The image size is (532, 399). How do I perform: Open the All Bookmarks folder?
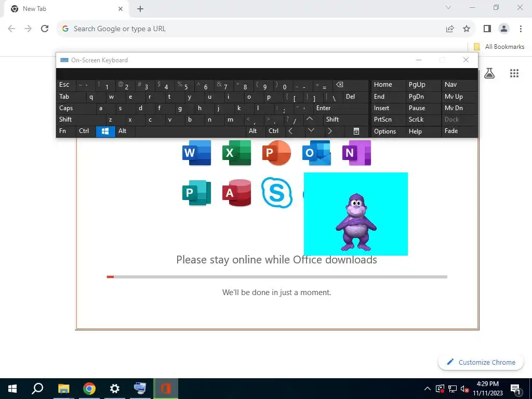pos(499,47)
